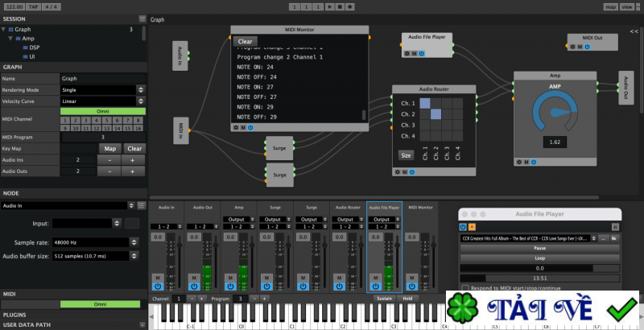Viewport: 644px width, 330px height.
Task: Click the Audio Router gear icon
Action: coord(397,172)
